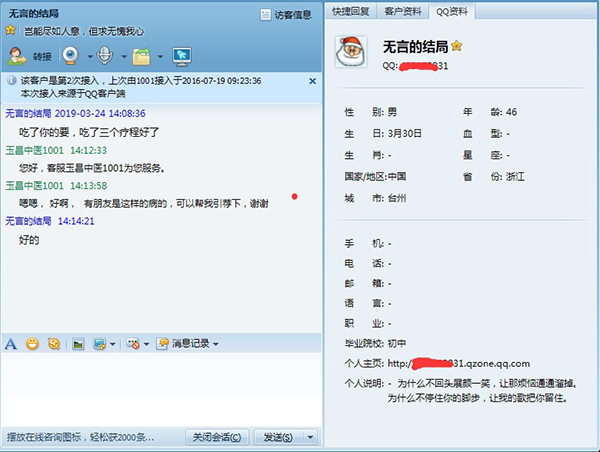Click the star next to profile name

point(457,46)
